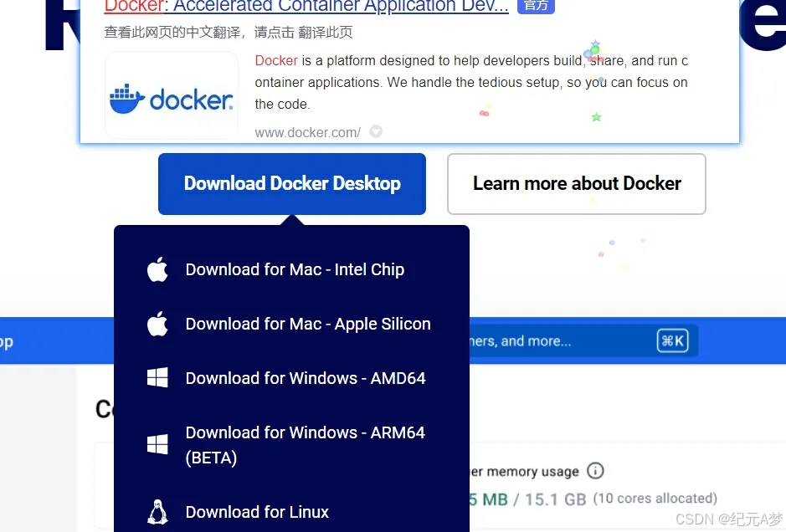Click Windows logo beside AMD64
Image resolution: width=786 pixels, height=532 pixels.
point(157,377)
